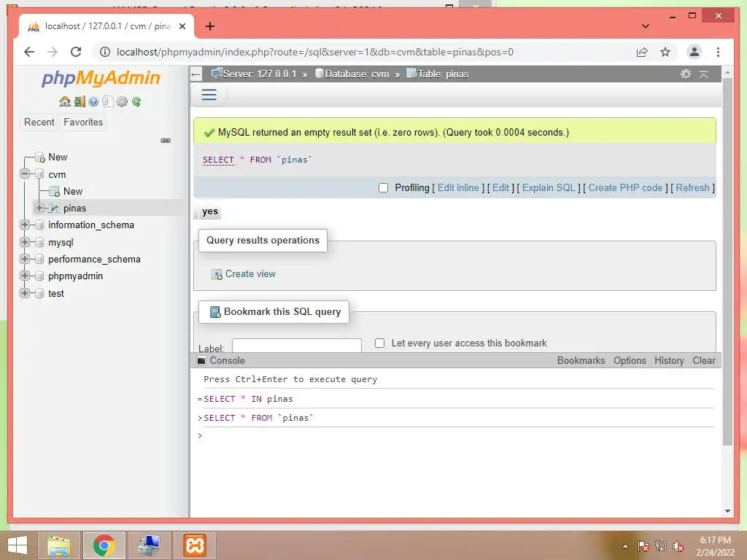Click Explain SQL link

[549, 187]
